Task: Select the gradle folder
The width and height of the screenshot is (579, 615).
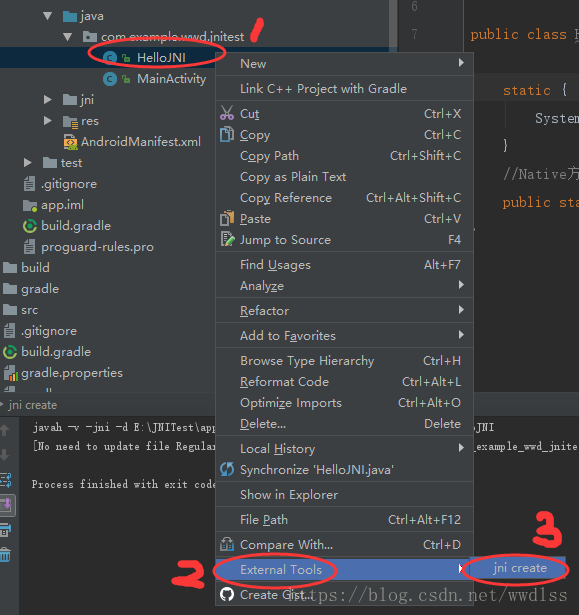Action: pos(40,289)
